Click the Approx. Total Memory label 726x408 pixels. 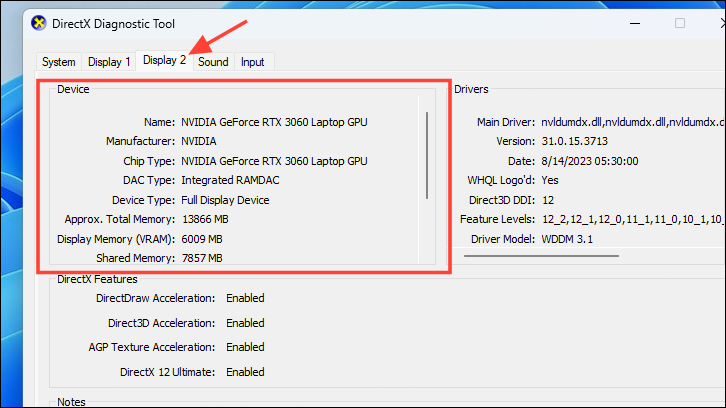tap(120, 219)
